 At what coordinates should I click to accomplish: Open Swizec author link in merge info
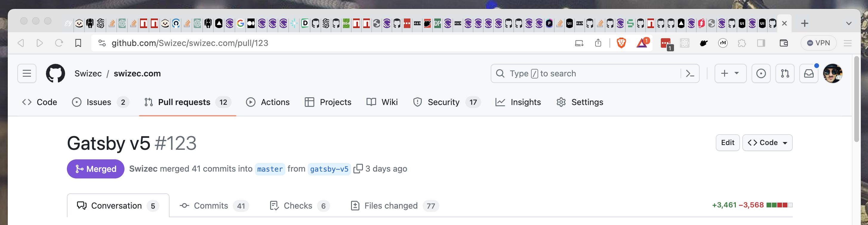(143, 169)
